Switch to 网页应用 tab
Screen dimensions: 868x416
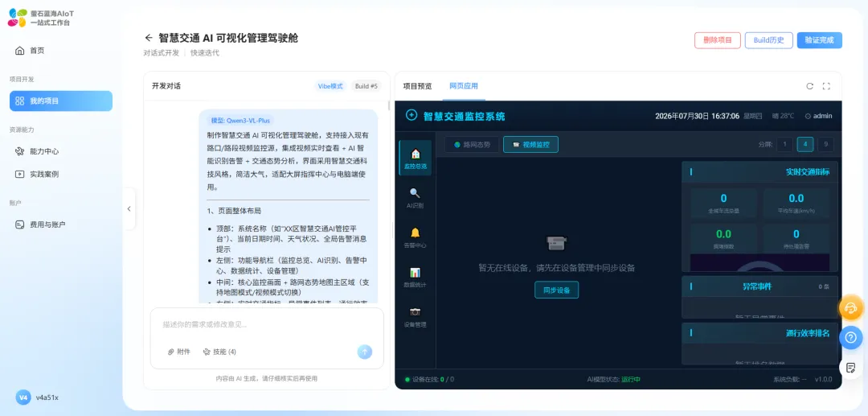click(x=464, y=86)
